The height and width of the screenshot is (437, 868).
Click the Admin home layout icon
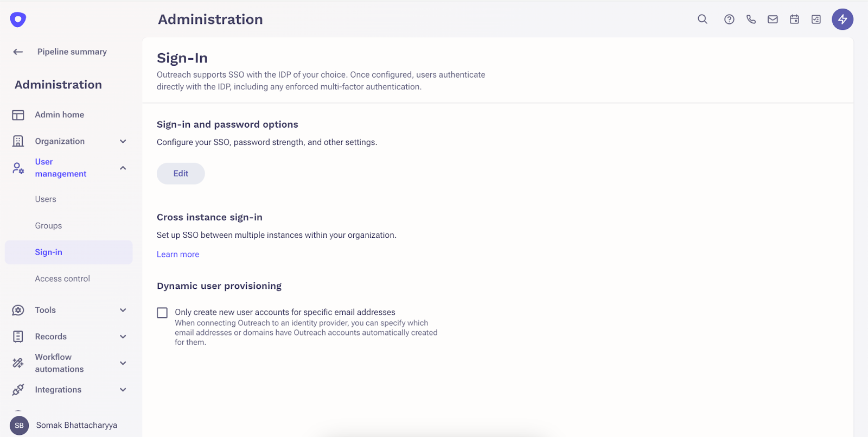[18, 115]
